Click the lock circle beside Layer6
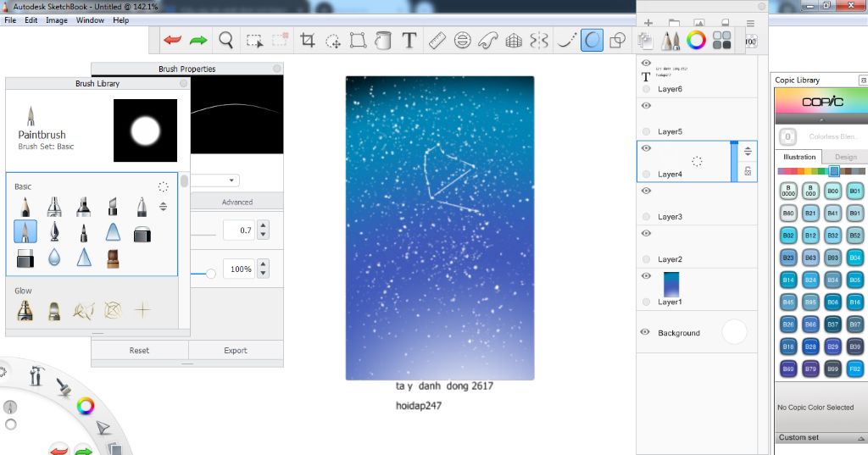This screenshot has width=868, height=455. (x=646, y=89)
